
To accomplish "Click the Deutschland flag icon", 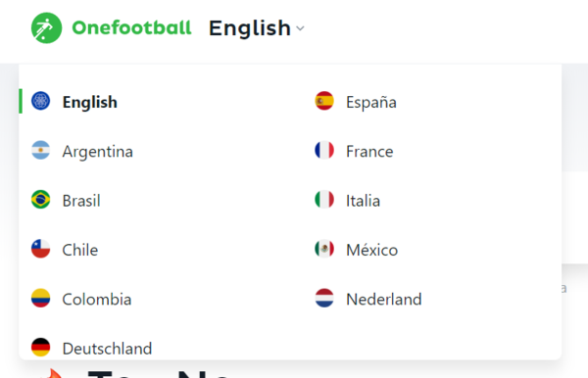I will coord(40,348).
